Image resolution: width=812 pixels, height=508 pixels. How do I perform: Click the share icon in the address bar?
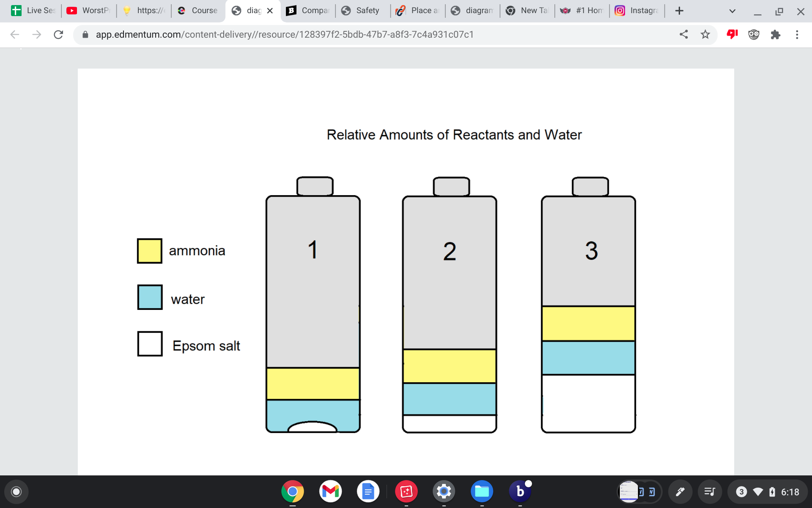(x=684, y=35)
